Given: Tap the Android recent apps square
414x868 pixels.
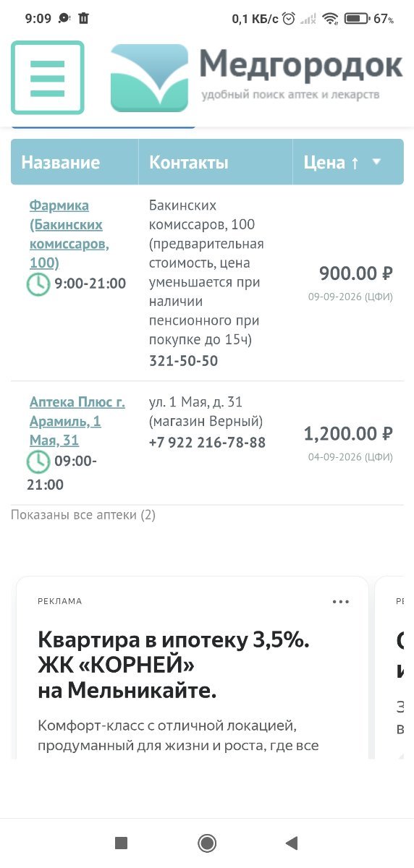Looking at the screenshot, I should 122,843.
